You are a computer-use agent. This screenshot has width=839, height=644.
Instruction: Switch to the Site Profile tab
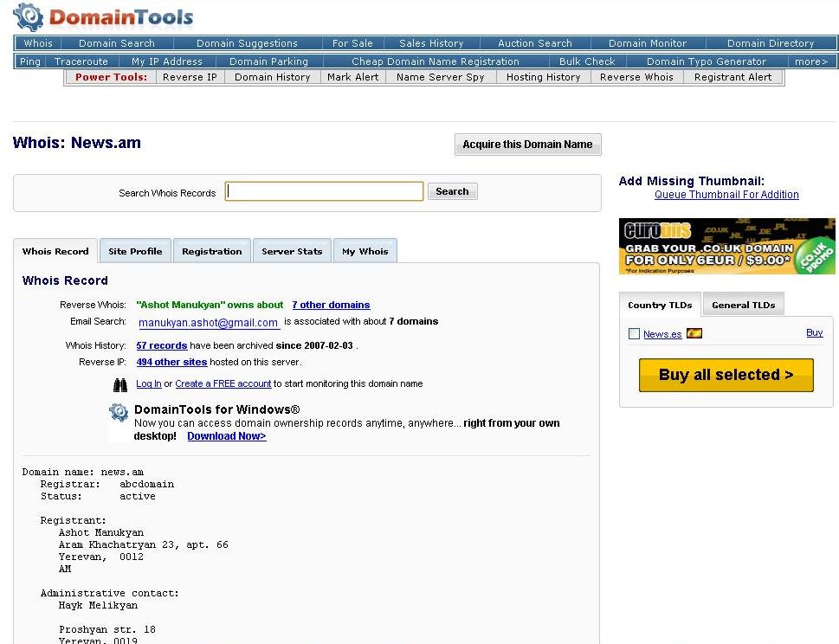click(x=135, y=251)
